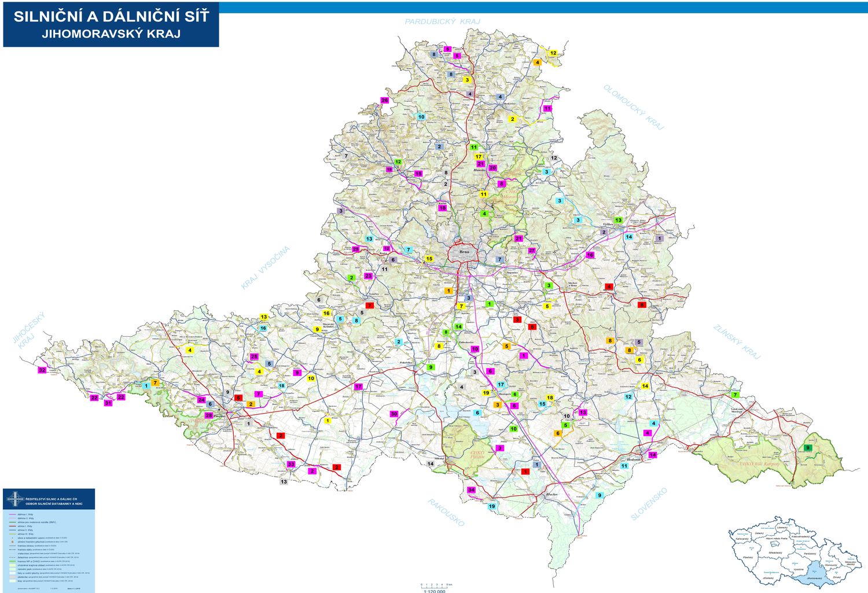Click the Brno city label
868x593 pixels.
[465, 252]
